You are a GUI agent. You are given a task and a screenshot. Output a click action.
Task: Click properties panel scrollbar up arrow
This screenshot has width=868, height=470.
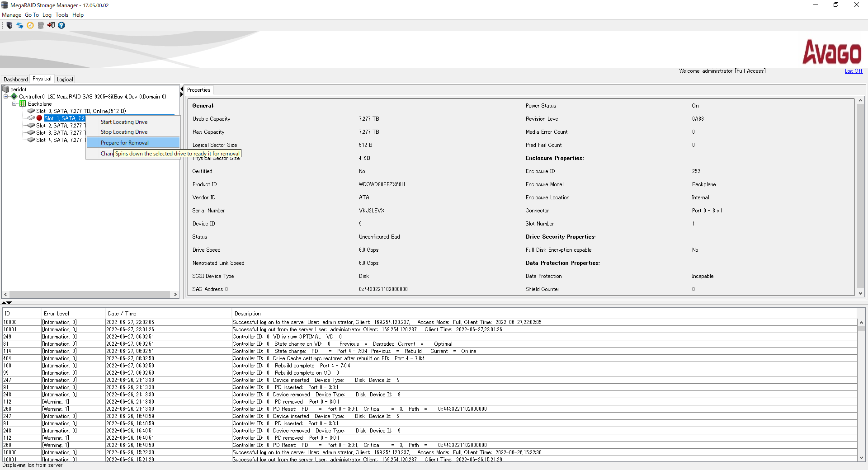[x=861, y=100]
